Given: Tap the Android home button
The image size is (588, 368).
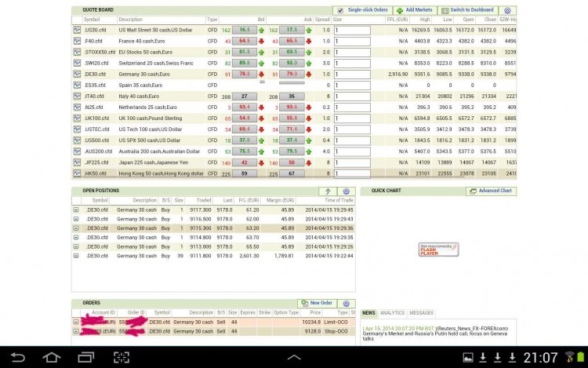Looking at the screenshot, I should coord(52,357).
